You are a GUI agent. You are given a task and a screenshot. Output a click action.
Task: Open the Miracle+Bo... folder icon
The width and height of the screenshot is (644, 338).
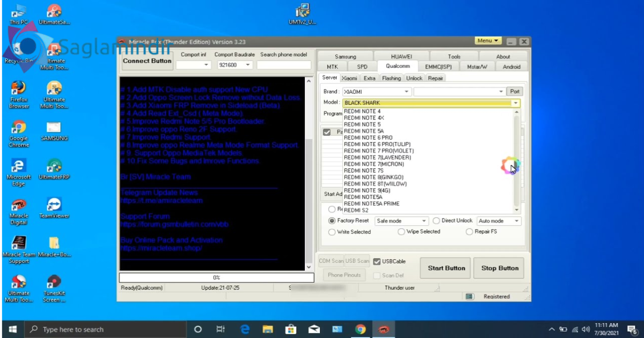click(54, 247)
